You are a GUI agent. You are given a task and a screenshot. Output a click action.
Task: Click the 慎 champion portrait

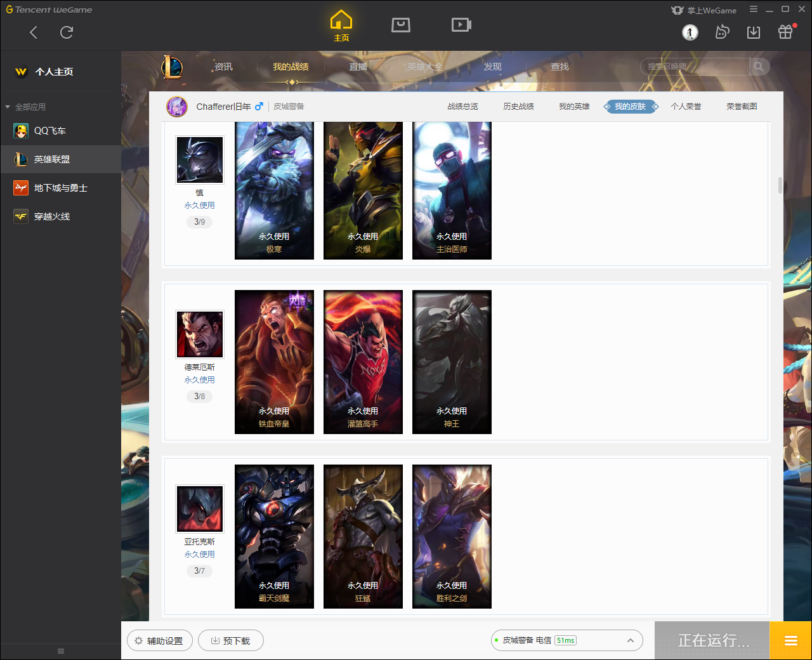(200, 159)
